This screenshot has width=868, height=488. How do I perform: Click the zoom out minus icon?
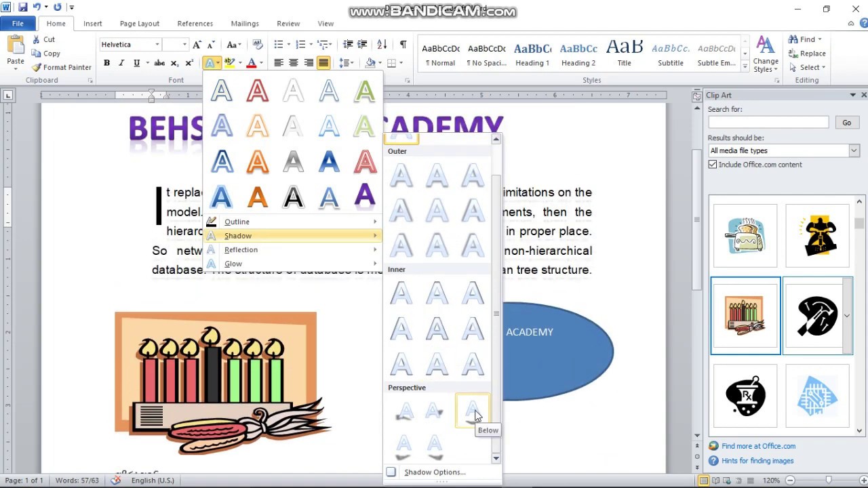coord(790,481)
